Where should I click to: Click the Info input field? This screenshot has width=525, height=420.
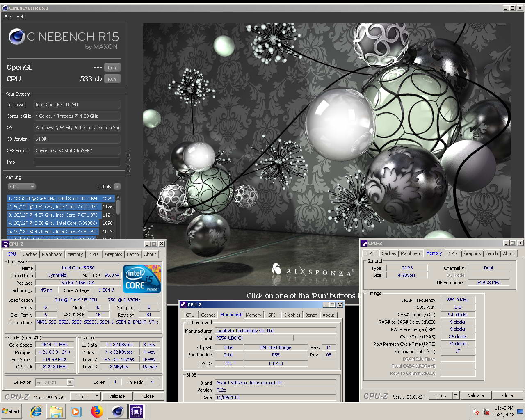[77, 162]
